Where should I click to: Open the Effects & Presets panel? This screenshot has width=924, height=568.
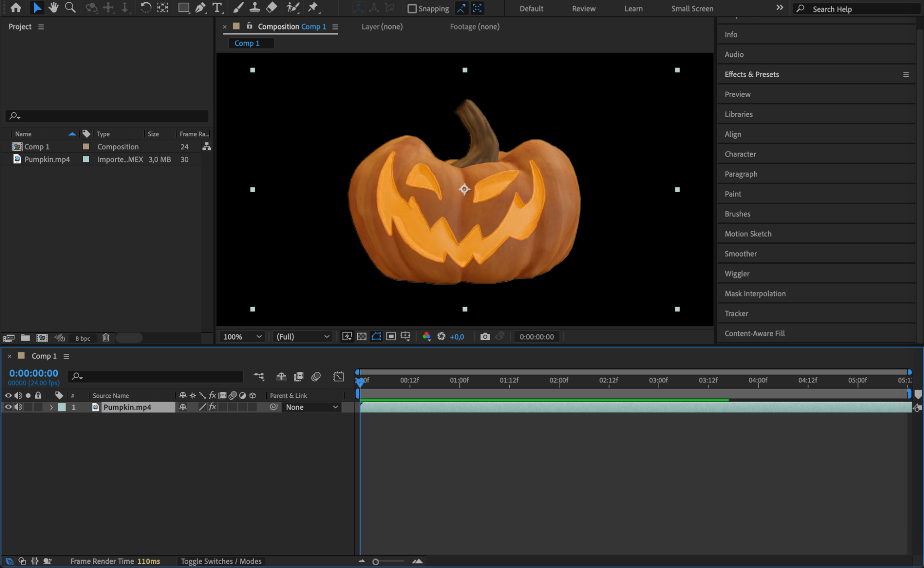tap(751, 74)
